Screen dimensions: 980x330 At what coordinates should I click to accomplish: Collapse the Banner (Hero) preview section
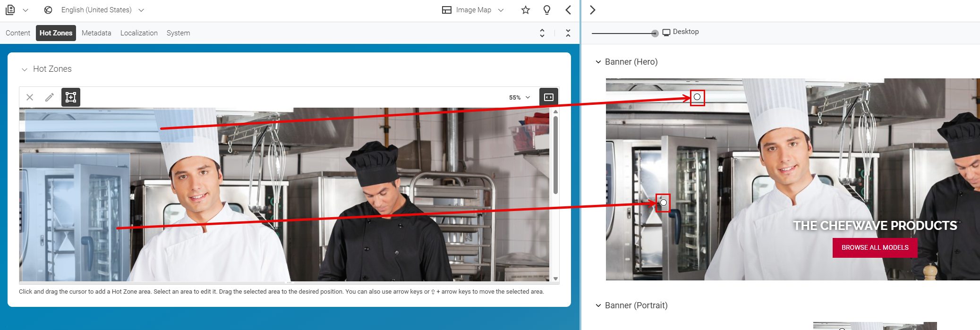[x=598, y=62]
